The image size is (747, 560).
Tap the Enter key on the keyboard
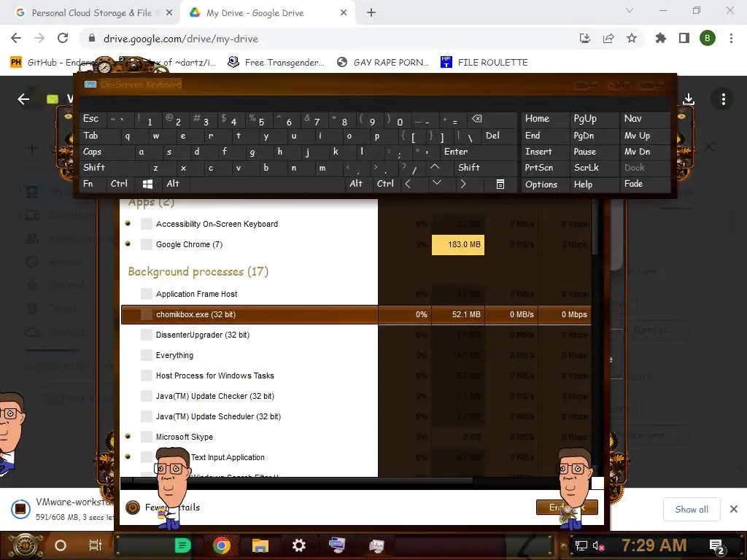click(479, 152)
